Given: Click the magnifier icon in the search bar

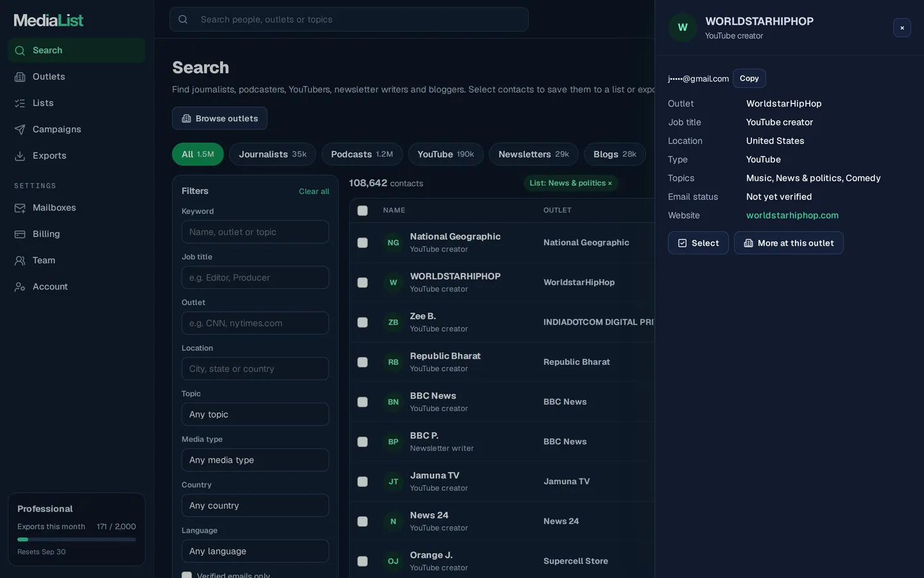Looking at the screenshot, I should point(183,19).
